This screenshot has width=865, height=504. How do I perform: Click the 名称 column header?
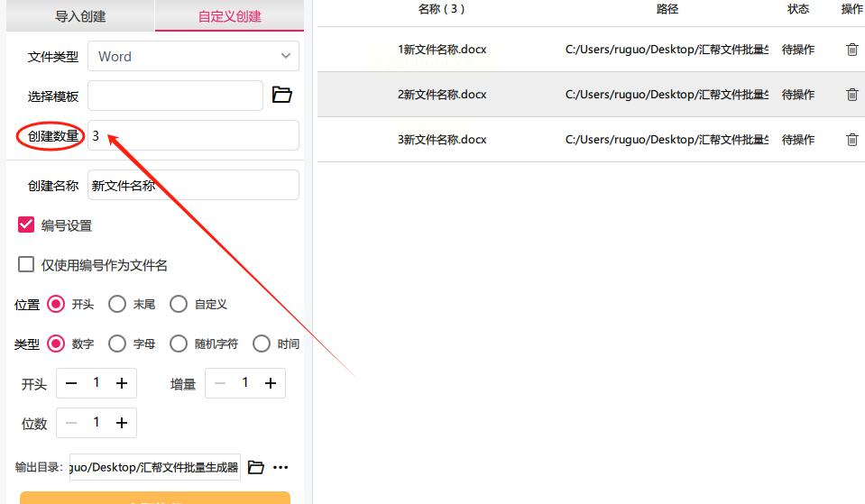tap(441, 9)
